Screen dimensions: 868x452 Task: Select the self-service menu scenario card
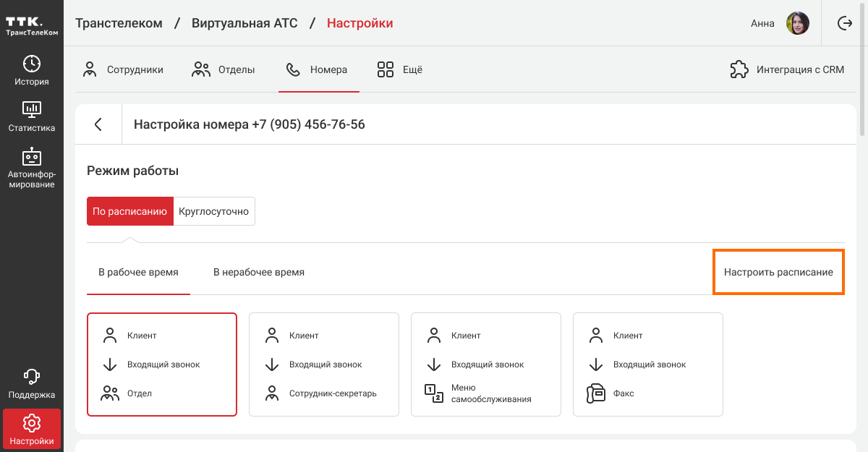485,364
